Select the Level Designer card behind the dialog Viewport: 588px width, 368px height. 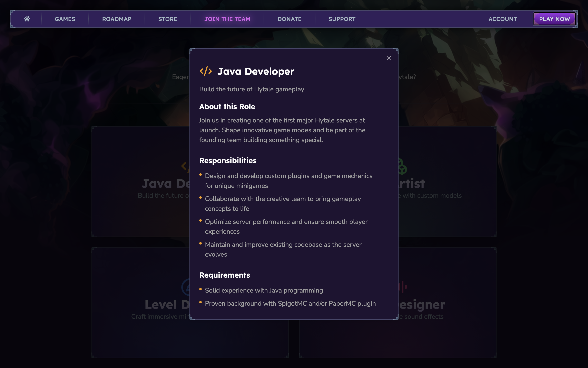point(140,303)
